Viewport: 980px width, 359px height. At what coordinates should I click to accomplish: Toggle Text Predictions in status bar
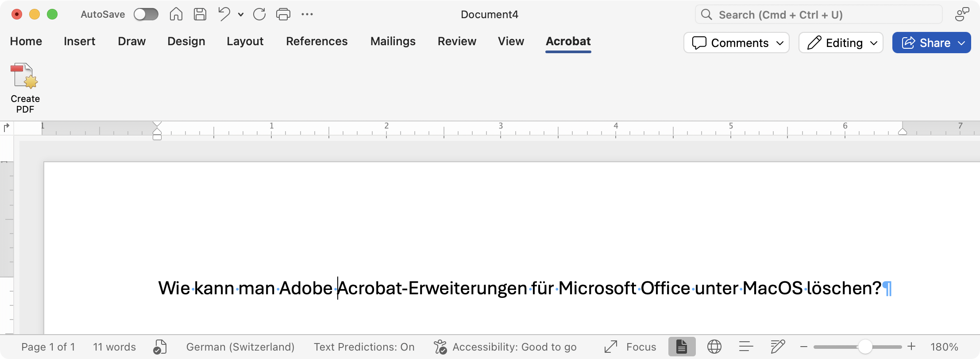[x=364, y=347]
